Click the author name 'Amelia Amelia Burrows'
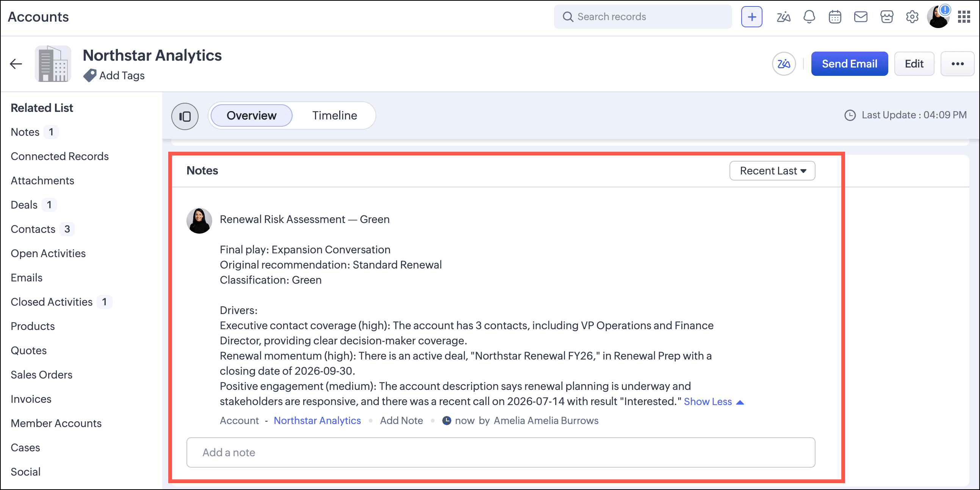Image resolution: width=980 pixels, height=490 pixels. point(546,420)
